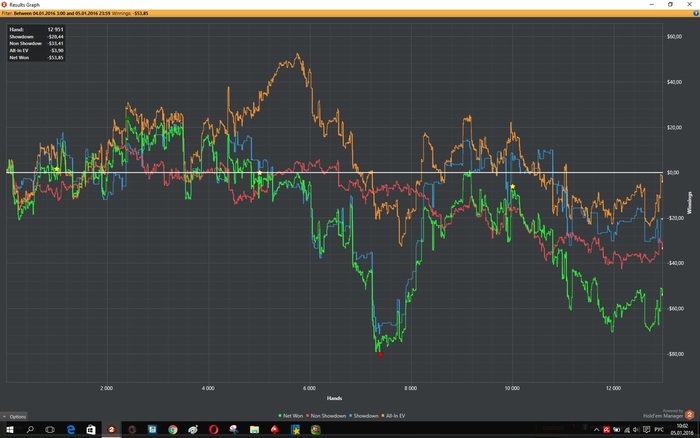Toggle Net Won series in legend

tap(290, 416)
